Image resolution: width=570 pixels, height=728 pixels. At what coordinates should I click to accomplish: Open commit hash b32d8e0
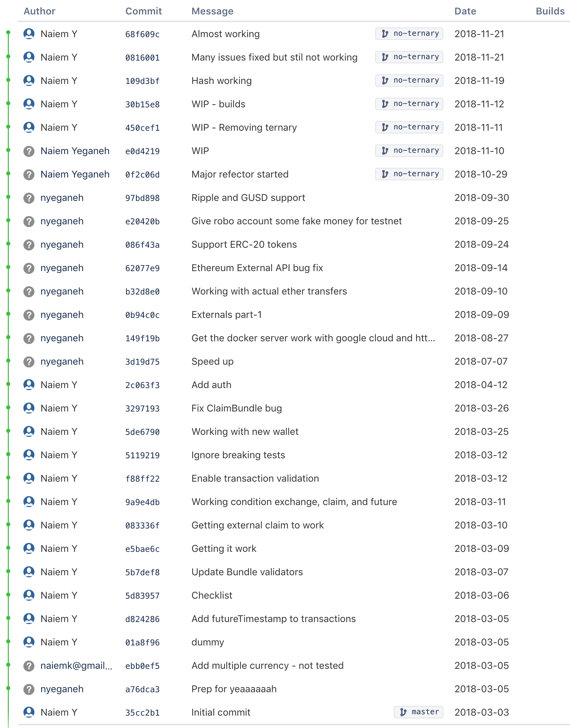(142, 291)
